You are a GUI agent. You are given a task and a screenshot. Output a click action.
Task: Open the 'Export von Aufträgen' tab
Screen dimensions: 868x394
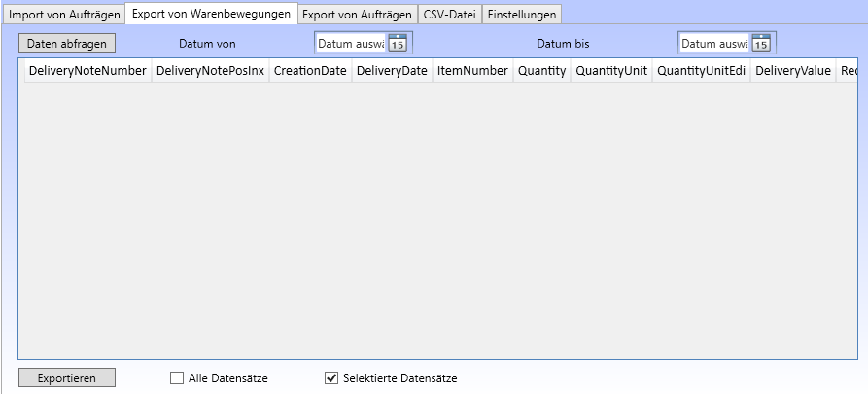[x=356, y=16]
